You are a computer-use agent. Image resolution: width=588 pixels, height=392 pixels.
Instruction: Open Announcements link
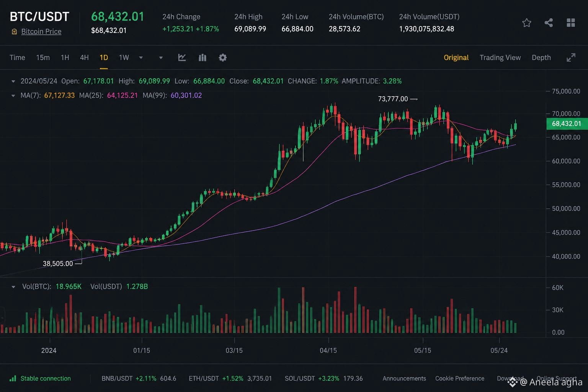point(404,378)
